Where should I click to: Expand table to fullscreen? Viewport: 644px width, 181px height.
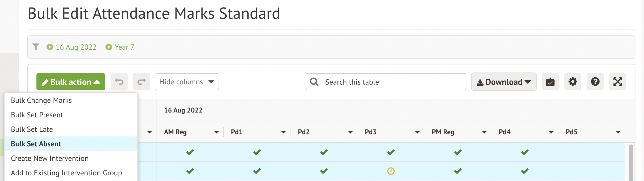tap(617, 82)
